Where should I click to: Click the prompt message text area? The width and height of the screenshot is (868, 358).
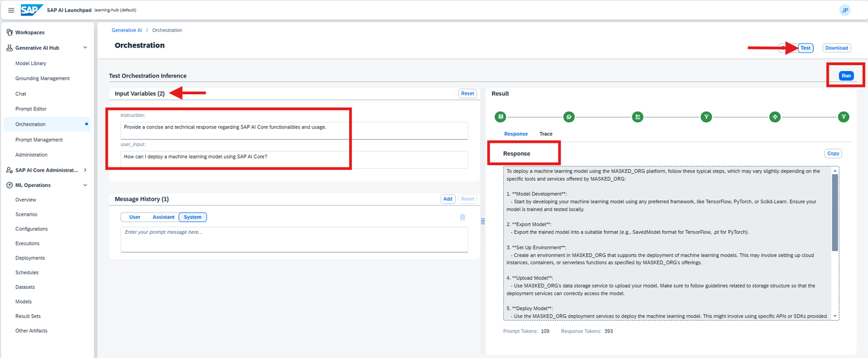click(294, 239)
